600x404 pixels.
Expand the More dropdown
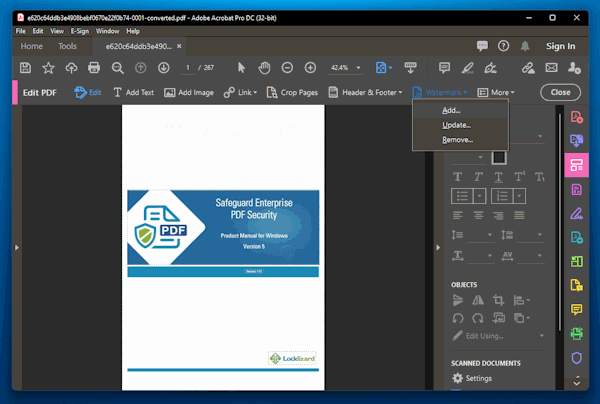[512, 93]
